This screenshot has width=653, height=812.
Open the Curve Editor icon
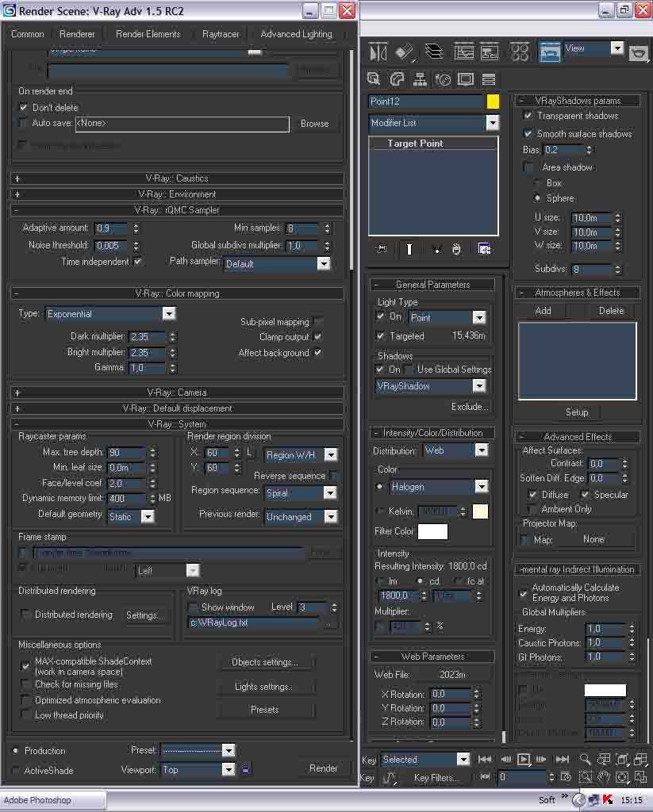(x=464, y=52)
